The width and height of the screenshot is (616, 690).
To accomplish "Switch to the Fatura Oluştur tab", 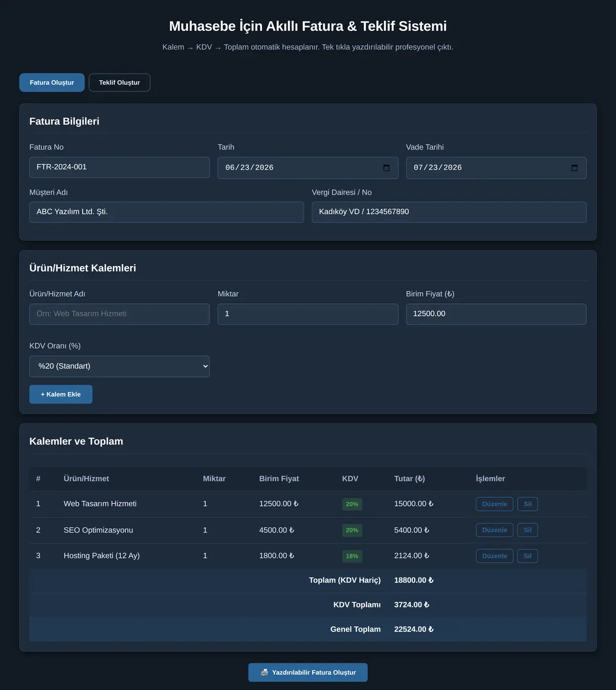I will click(52, 83).
